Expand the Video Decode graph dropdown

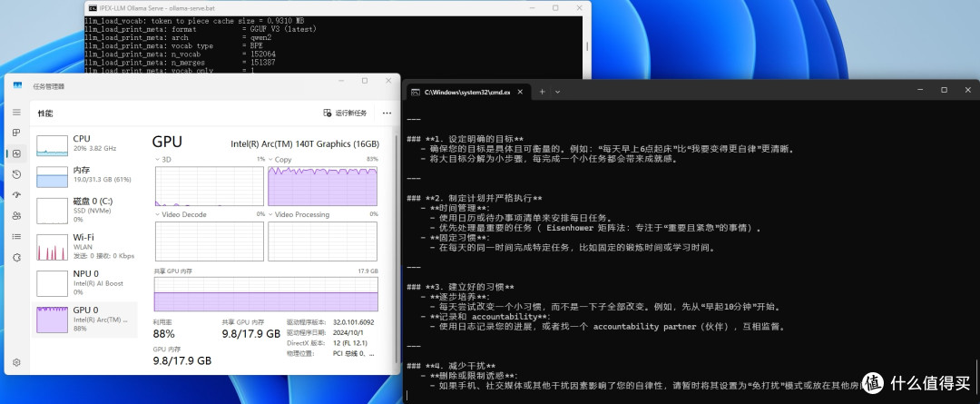[158, 214]
